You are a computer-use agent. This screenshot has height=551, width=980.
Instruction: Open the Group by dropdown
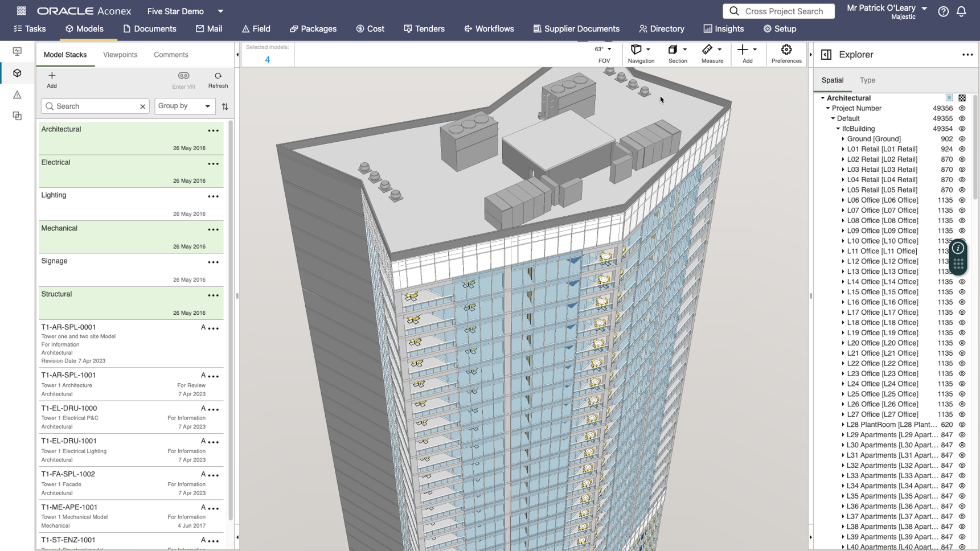(x=184, y=106)
